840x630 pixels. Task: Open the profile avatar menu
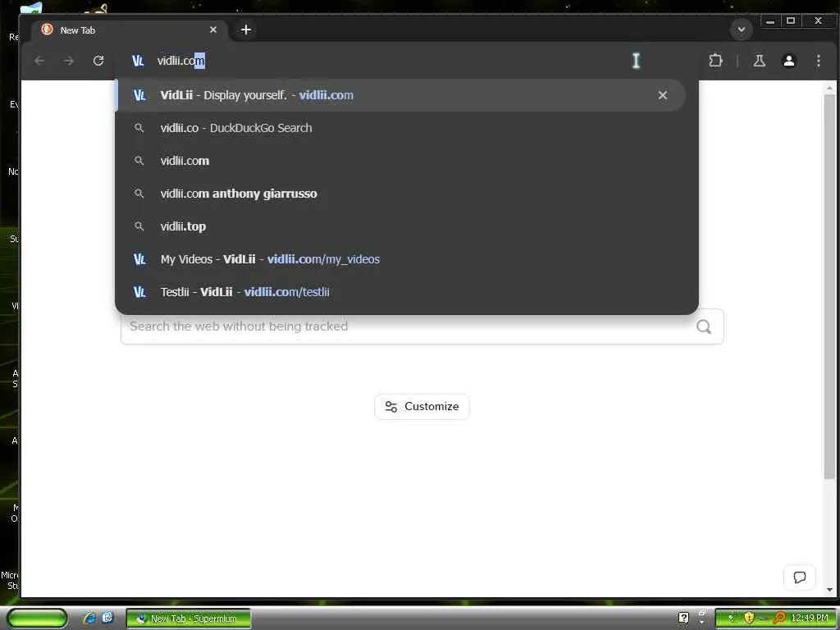[x=788, y=61]
